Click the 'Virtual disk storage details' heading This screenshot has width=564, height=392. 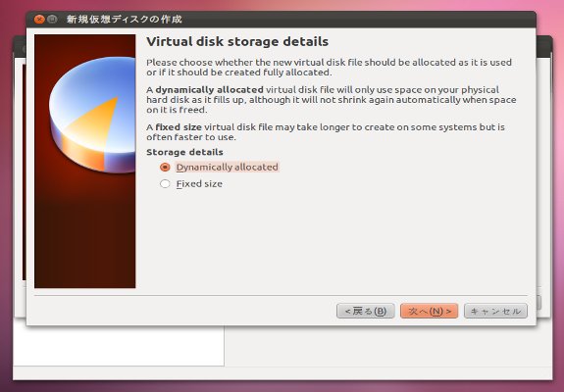coord(237,41)
